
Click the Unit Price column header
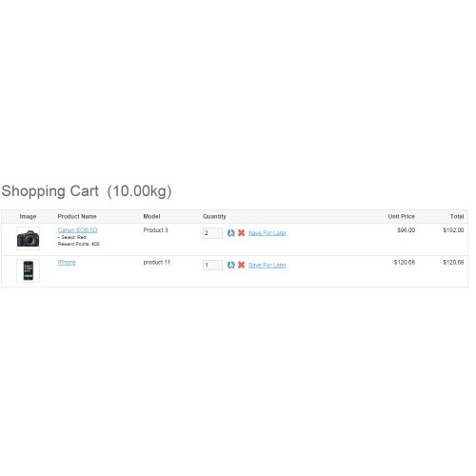coord(402,216)
